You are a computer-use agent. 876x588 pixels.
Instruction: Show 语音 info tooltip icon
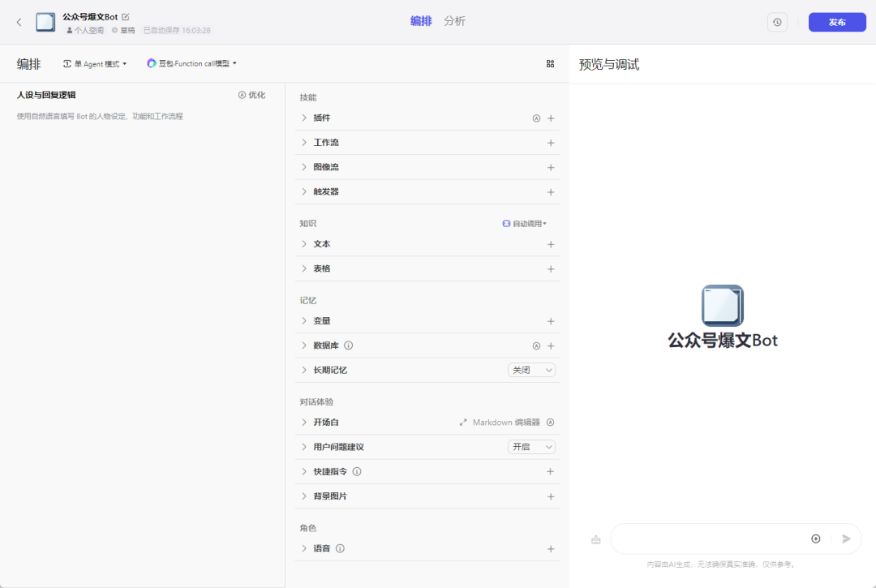click(x=340, y=548)
